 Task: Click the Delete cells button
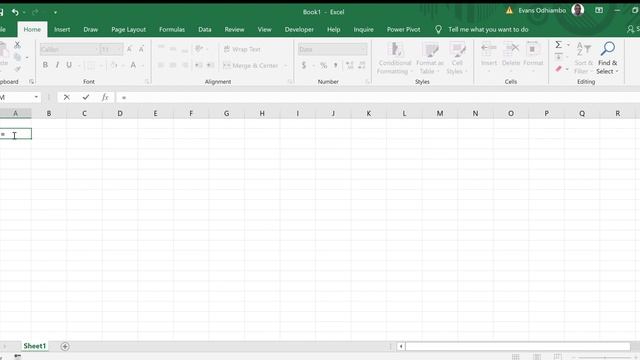(511, 57)
